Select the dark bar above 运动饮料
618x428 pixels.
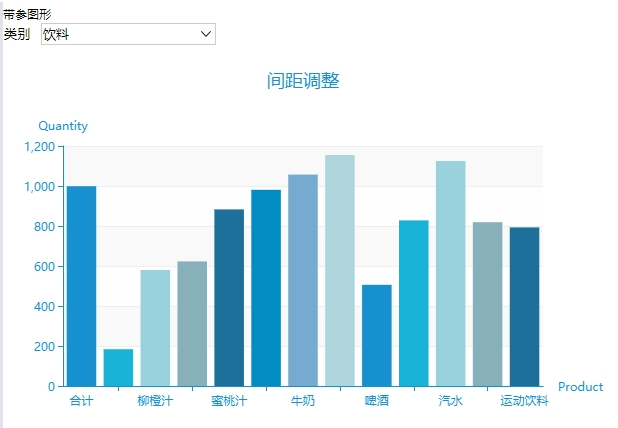point(524,307)
